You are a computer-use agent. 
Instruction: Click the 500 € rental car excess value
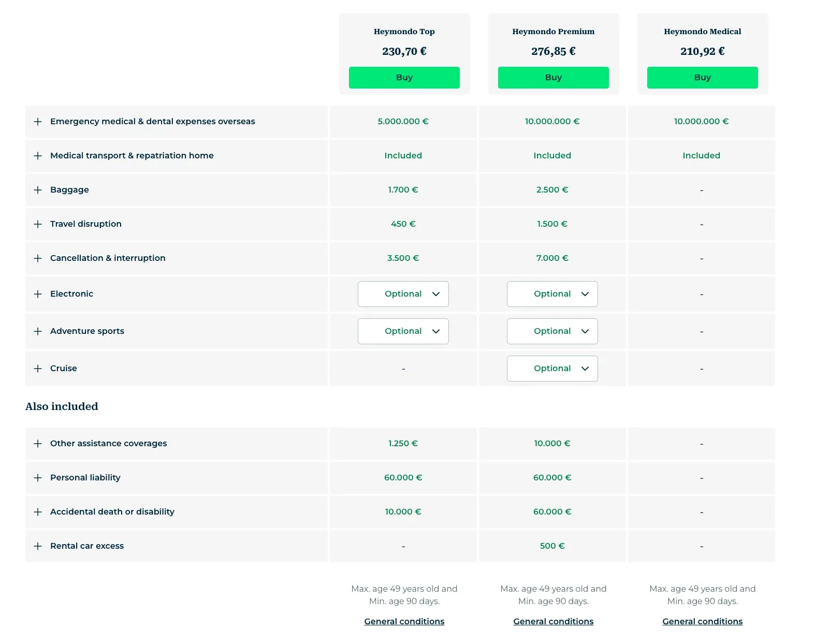[x=552, y=546]
